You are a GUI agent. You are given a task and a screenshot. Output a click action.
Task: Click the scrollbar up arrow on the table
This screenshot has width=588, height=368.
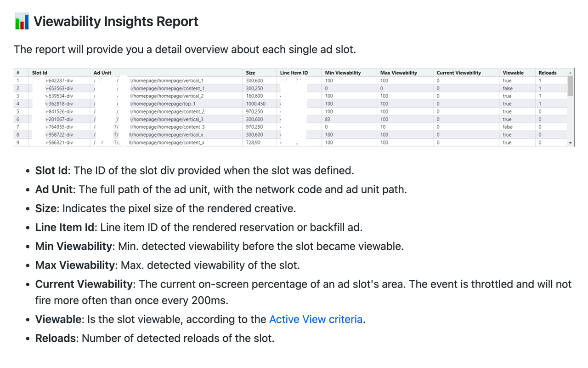[570, 72]
